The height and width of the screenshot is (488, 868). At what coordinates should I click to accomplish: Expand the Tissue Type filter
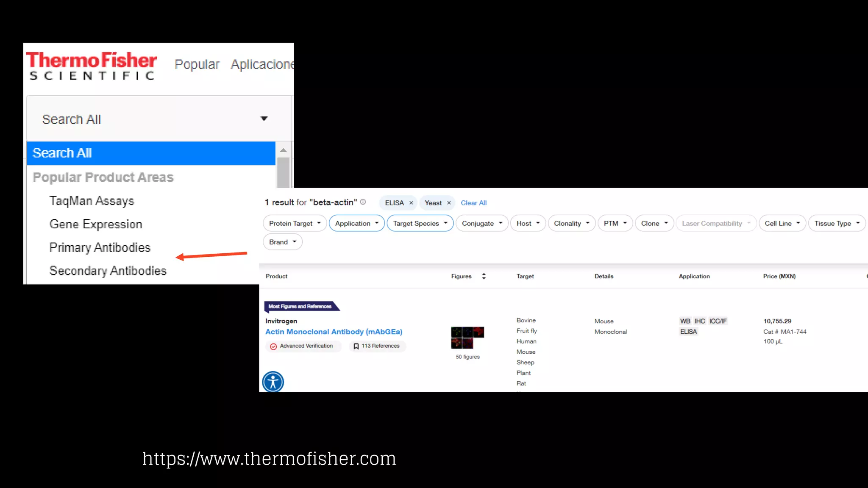click(x=837, y=223)
